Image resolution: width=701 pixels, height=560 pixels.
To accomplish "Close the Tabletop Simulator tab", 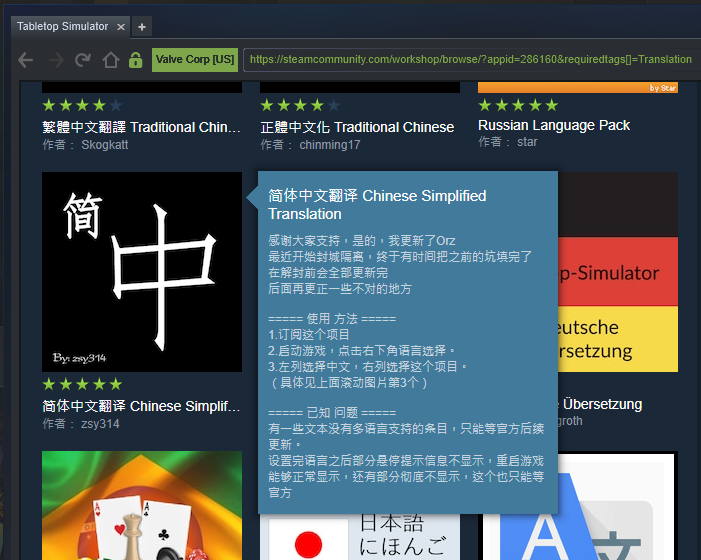I will [121, 27].
